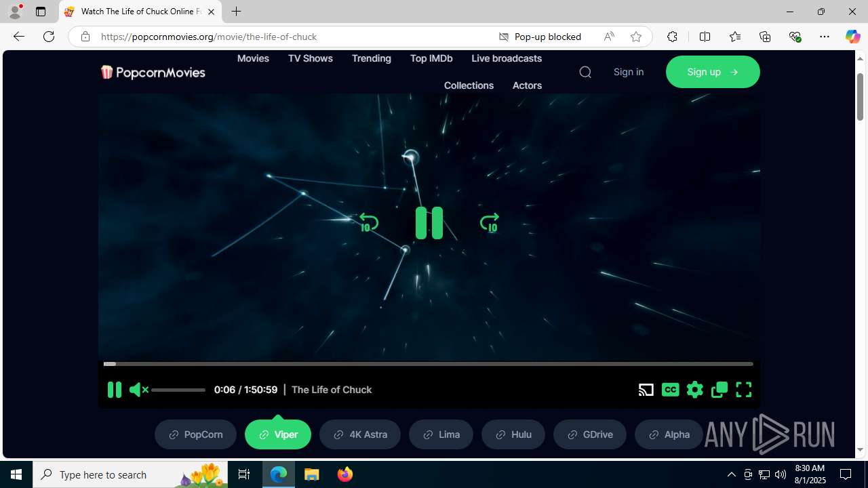Screen dimensions: 868x488
Task: Choose the GDrive server
Action: pyautogui.click(x=590, y=434)
